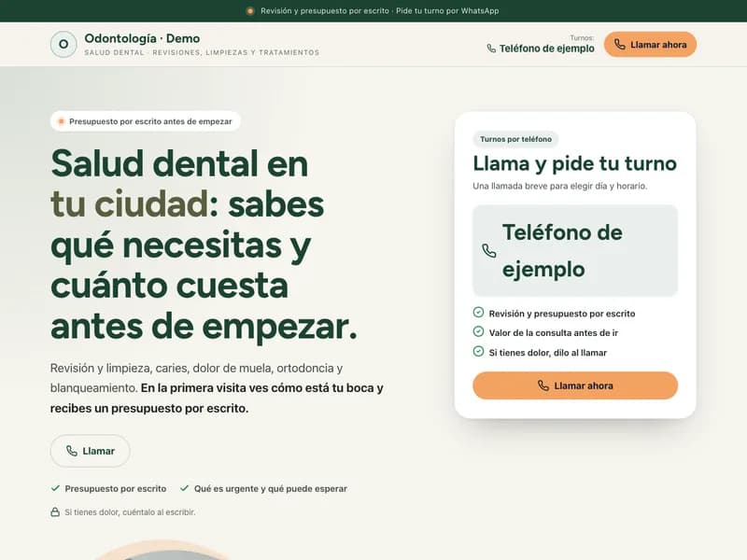747x560 pixels.
Task: Click the text Qué es urgente y qué puede esperar
Action: pyautogui.click(x=271, y=488)
